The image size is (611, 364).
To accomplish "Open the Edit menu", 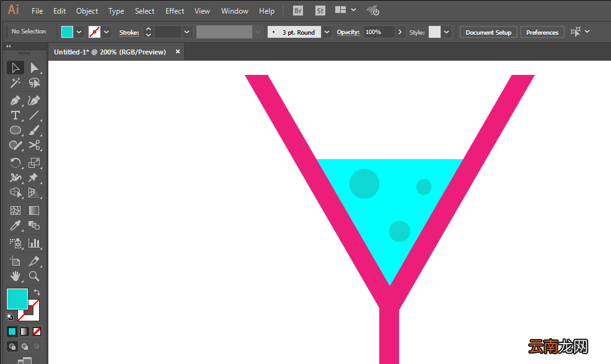I will click(x=59, y=11).
